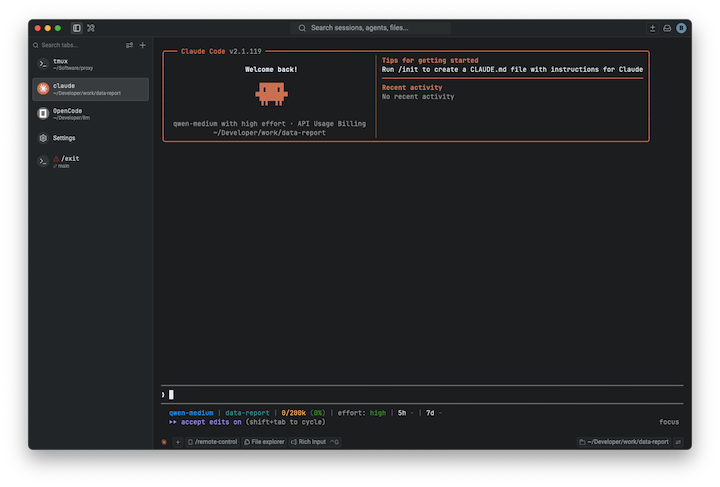Viewport: 720px width, 487px height.
Task: Click the ~/Developer/work/data-report path in welcome box
Action: tap(269, 133)
